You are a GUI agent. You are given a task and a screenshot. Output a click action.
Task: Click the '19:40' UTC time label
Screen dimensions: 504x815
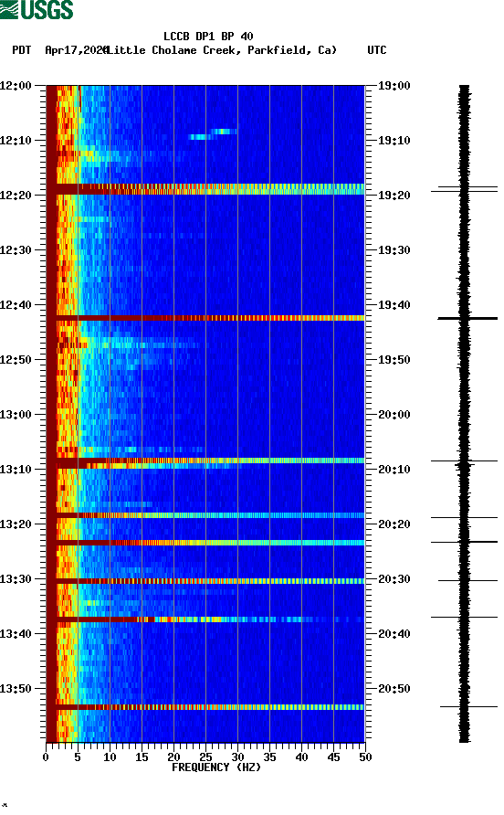pyautogui.click(x=394, y=305)
